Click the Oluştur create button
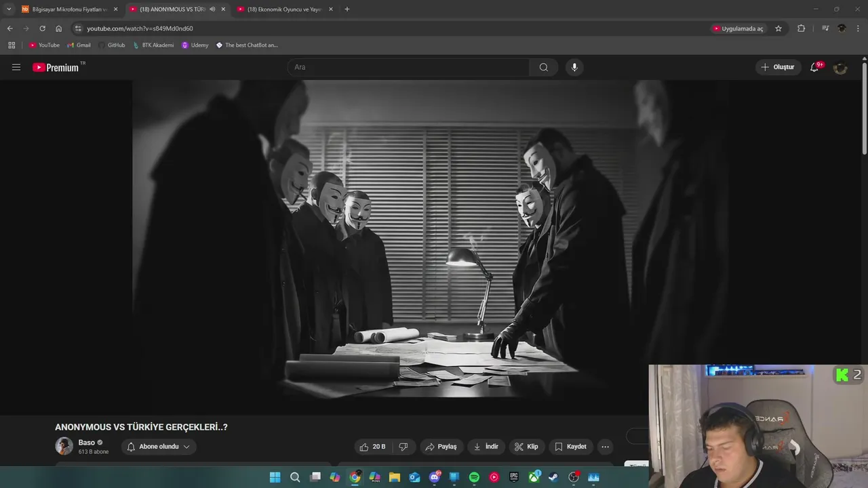The image size is (868, 488). pyautogui.click(x=778, y=67)
